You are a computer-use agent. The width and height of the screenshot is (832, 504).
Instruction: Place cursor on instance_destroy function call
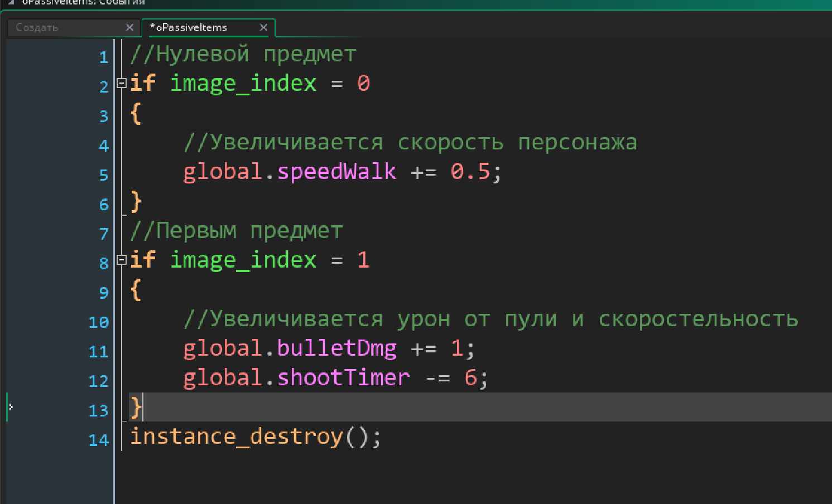[x=236, y=437]
